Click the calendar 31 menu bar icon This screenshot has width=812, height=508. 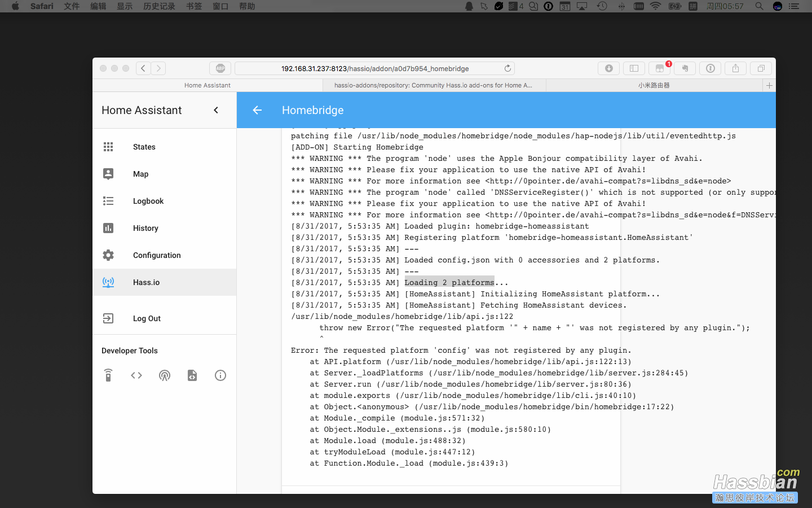click(x=565, y=6)
